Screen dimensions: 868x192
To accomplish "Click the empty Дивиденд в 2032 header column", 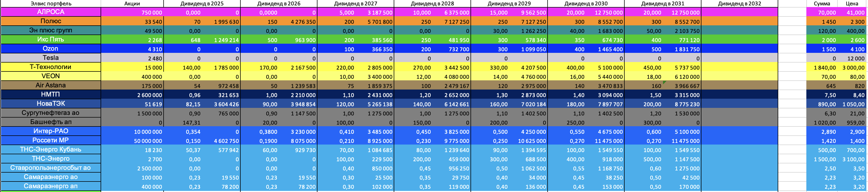I will click(739, 3).
